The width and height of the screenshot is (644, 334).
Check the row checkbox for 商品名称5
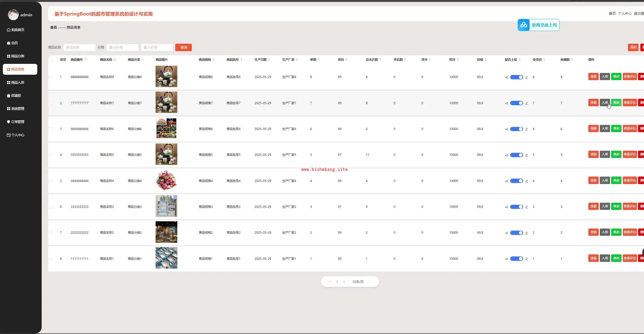51,155
